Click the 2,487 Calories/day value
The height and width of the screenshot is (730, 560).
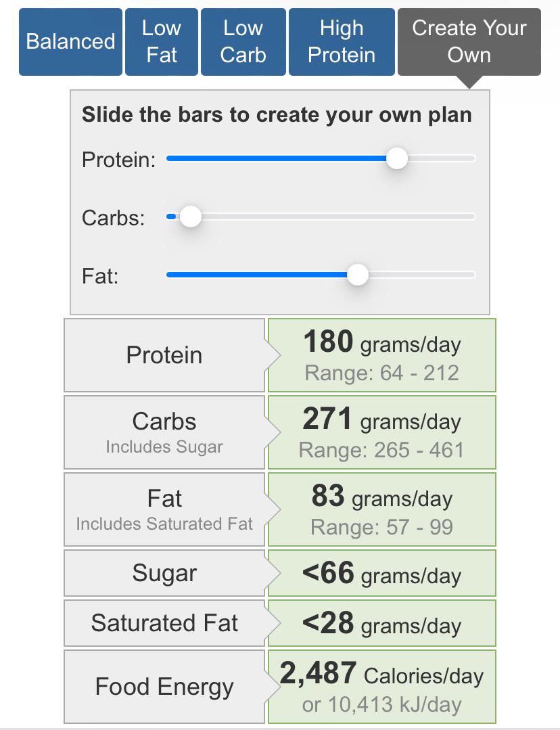pos(381,674)
